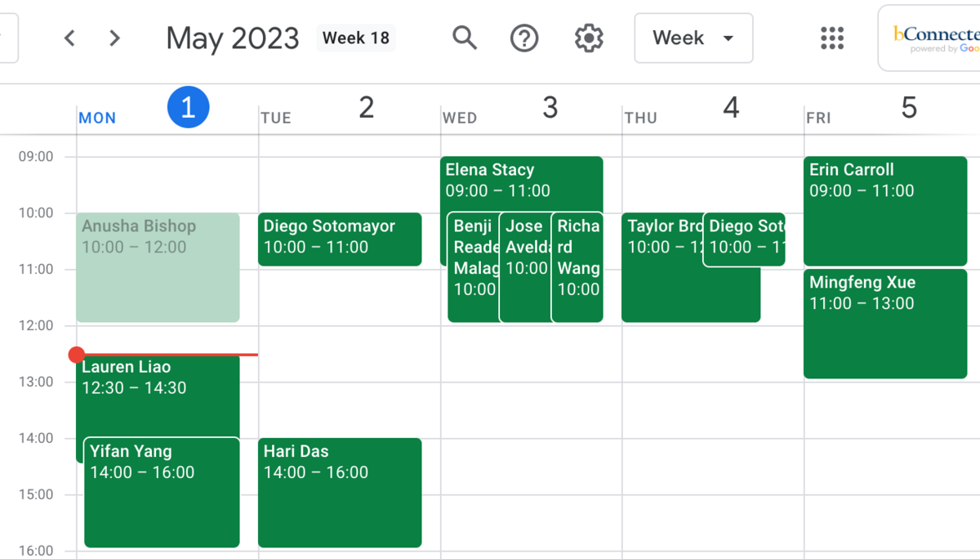Go to previous week arrow

(x=70, y=38)
